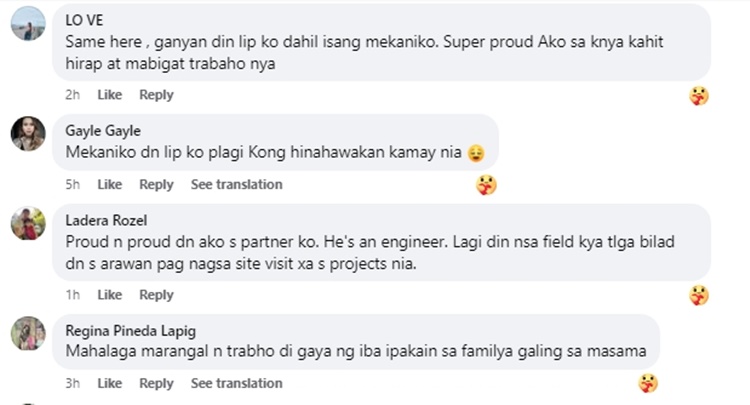Image resolution: width=750 pixels, height=405 pixels.
Task: Show reactions on Regina Pineda Lapig's comment
Action: [648, 383]
